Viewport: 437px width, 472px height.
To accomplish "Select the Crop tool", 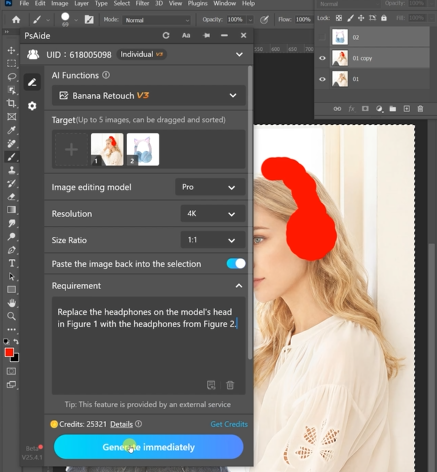I will click(x=12, y=103).
